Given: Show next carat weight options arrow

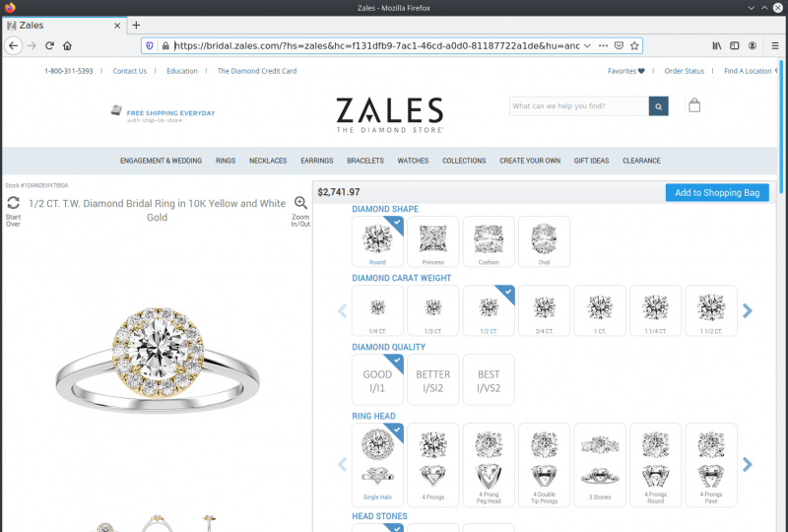Looking at the screenshot, I should pyautogui.click(x=748, y=310).
